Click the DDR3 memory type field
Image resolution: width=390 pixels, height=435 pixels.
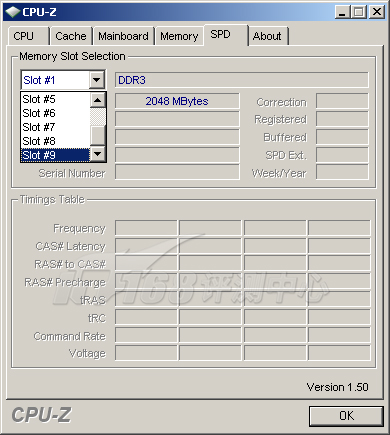(x=242, y=80)
